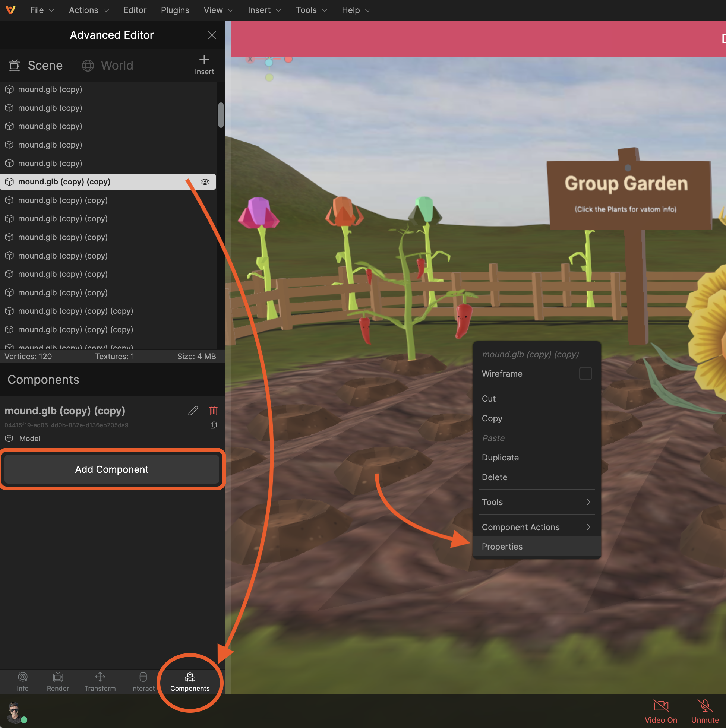Image resolution: width=726 pixels, height=728 pixels.
Task: Switch to the World tab
Action: [x=107, y=66]
